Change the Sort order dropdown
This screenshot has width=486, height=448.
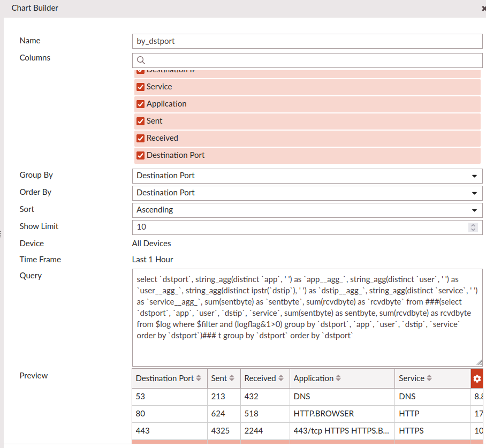pyautogui.click(x=307, y=210)
